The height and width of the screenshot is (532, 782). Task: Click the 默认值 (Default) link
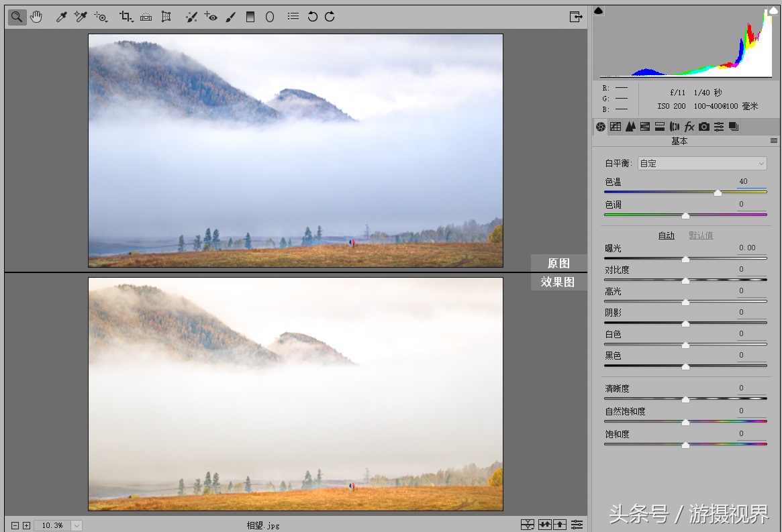(701, 235)
